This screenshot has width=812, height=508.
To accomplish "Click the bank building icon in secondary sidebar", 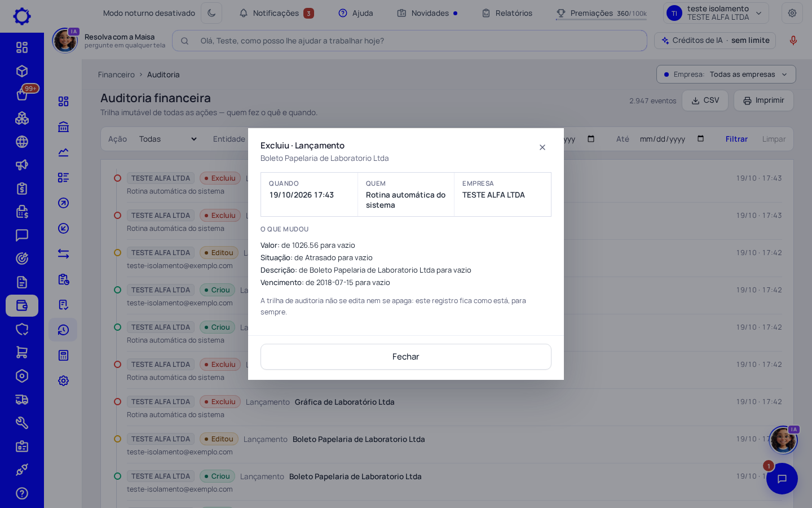I will [x=63, y=127].
